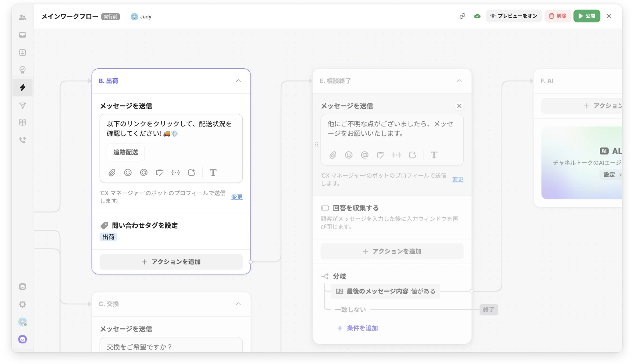Viewport: 634px width, 364px height.
Task: Insert an @ mention in the message
Action: tap(143, 172)
